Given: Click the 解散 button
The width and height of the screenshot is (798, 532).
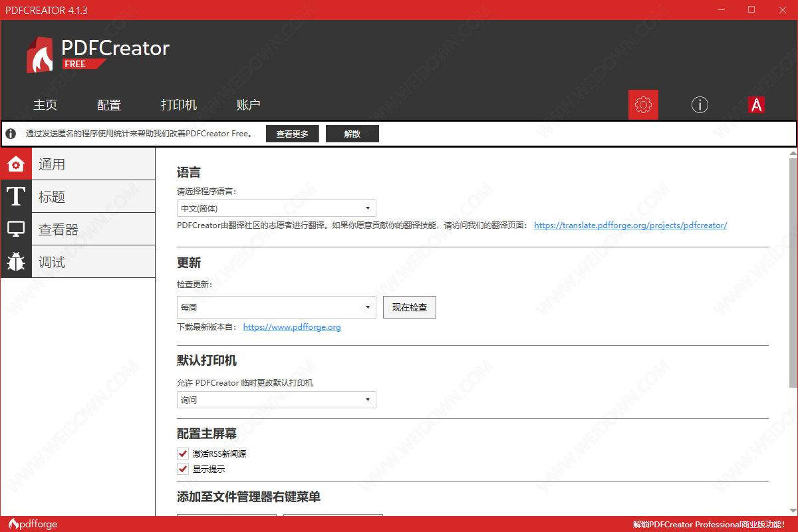Looking at the screenshot, I should tap(352, 134).
